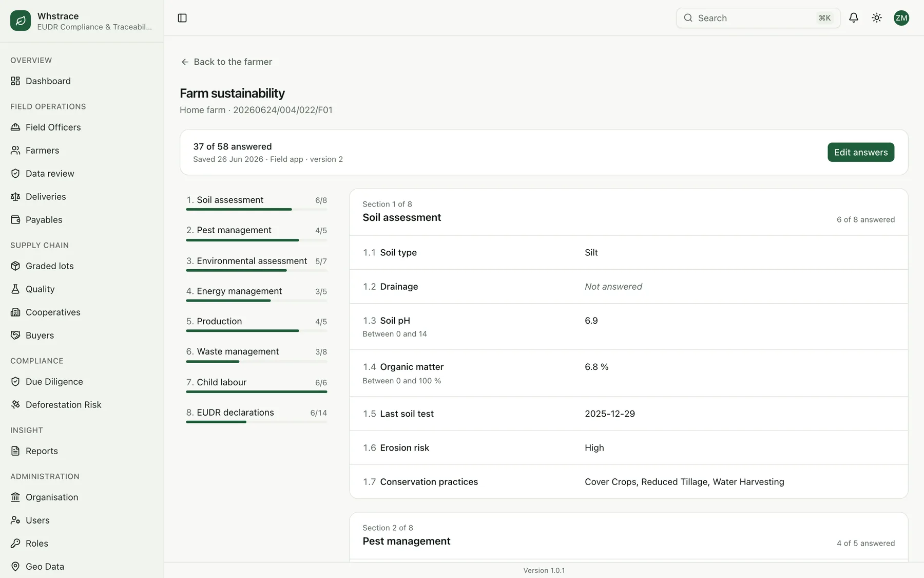Image resolution: width=924 pixels, height=578 pixels.
Task: Open the Roles page
Action: click(82, 544)
